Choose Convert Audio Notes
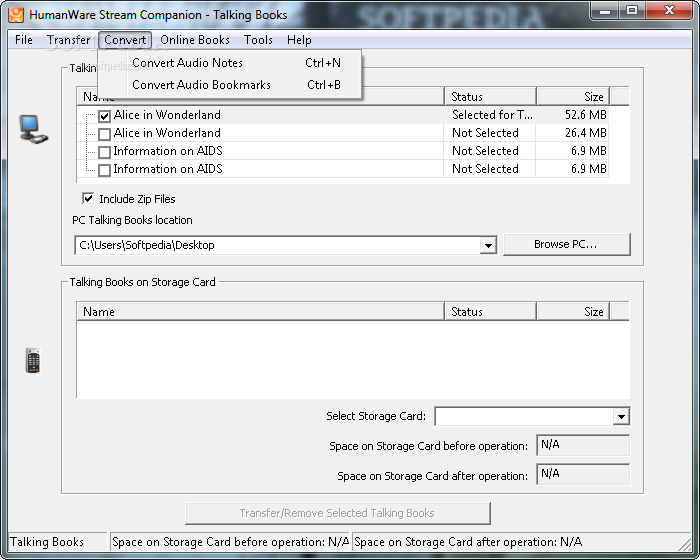 (x=229, y=63)
